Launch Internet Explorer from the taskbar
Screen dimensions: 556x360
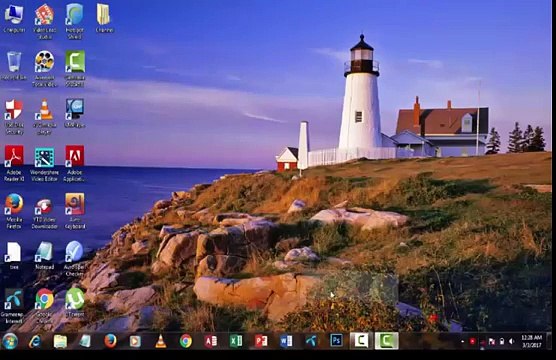pyautogui.click(x=35, y=341)
